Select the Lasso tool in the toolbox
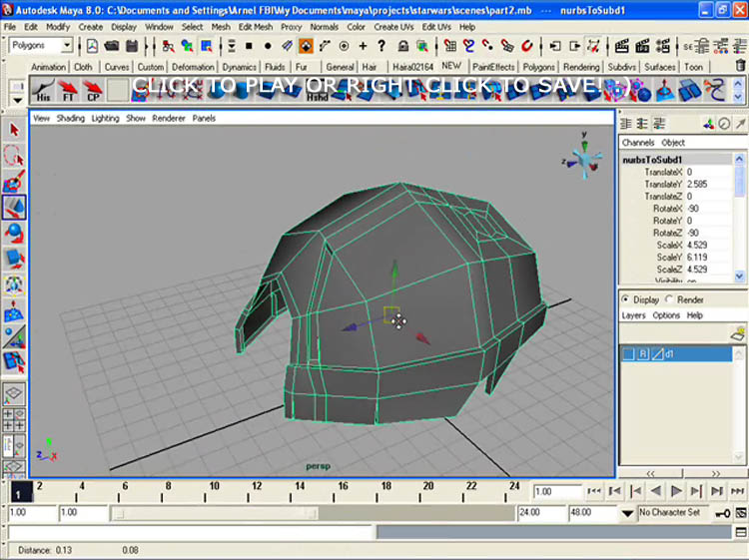This screenshot has width=749, height=560. coord(14,156)
